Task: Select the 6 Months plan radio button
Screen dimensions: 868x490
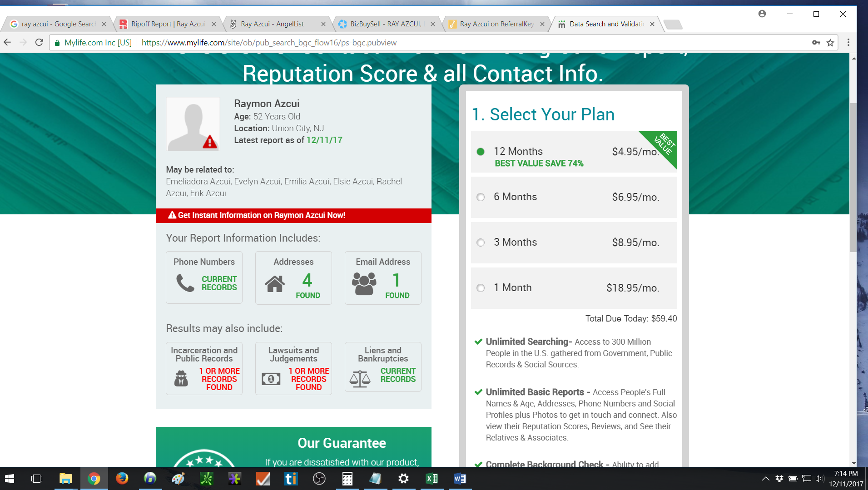Action: click(x=481, y=197)
